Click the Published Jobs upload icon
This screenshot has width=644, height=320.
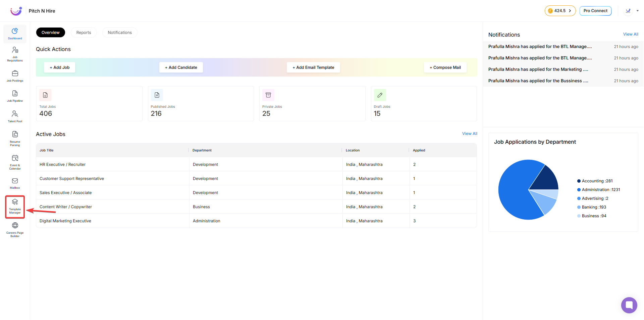[157, 95]
